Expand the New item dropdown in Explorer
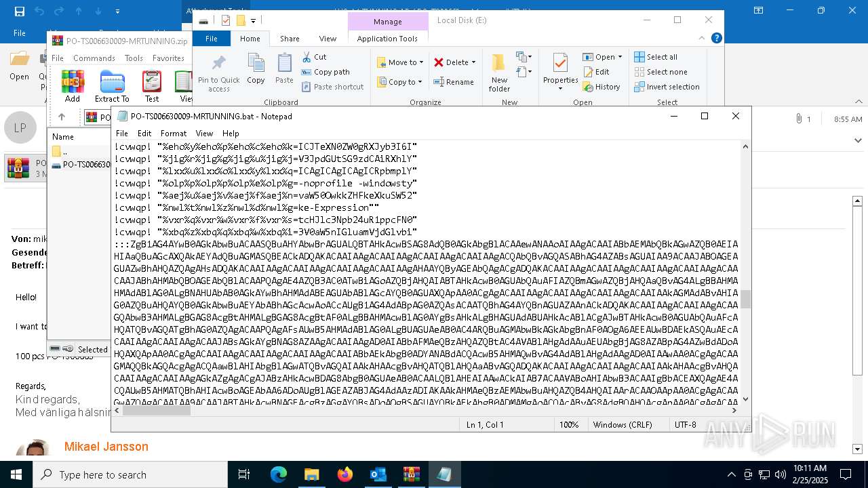 524,57
